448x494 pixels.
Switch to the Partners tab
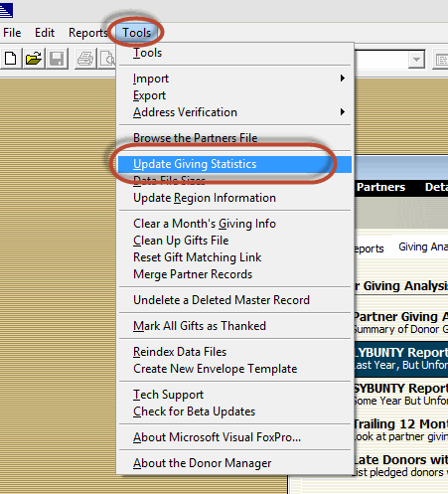(380, 187)
